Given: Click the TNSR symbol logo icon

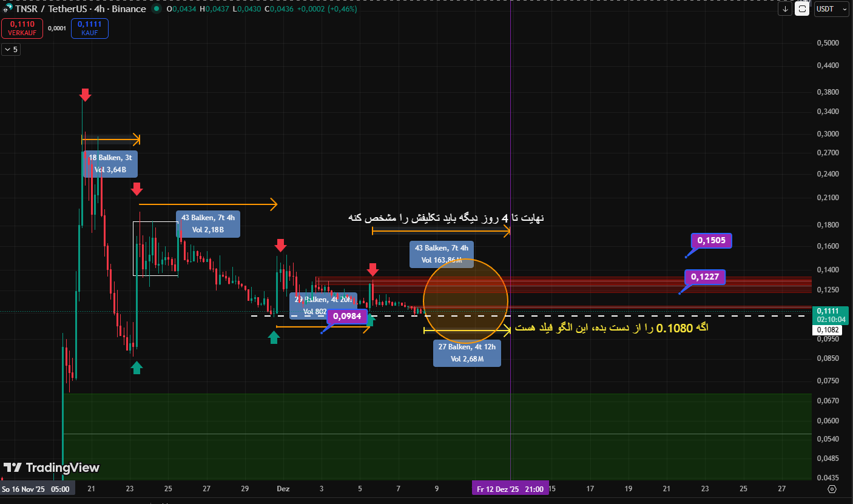Looking at the screenshot, I should tap(8, 8).
